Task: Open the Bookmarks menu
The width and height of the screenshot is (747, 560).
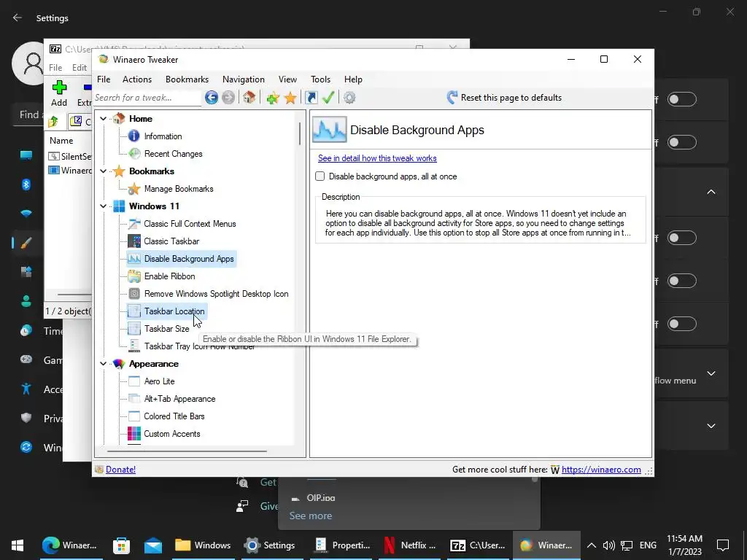Action: 187,79
